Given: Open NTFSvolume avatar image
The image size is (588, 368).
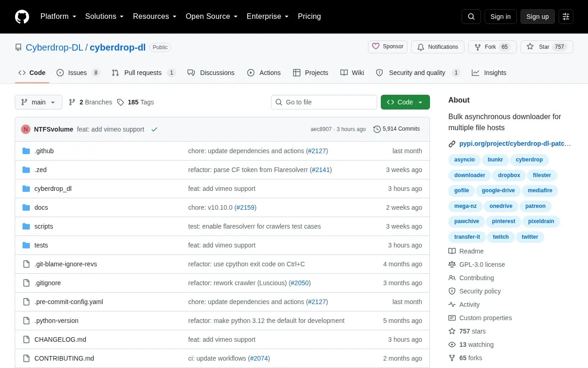Looking at the screenshot, I should (26, 129).
